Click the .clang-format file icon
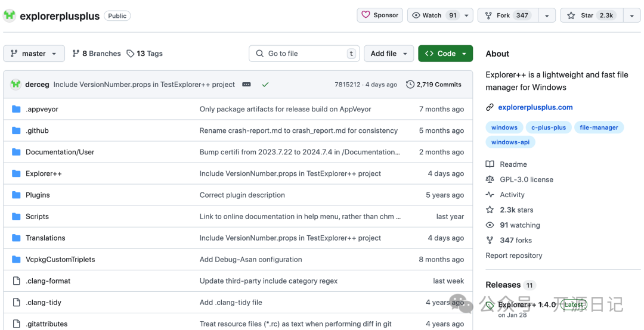 [17, 281]
